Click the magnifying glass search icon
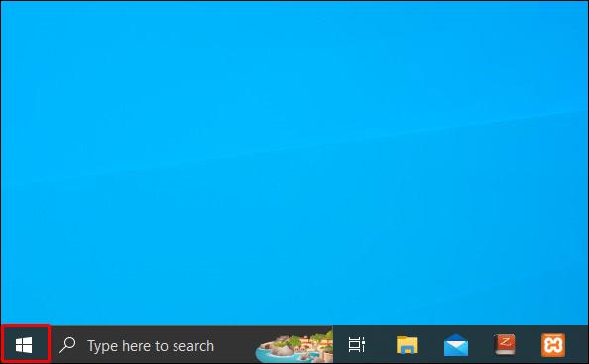589x364 pixels. tap(67, 345)
